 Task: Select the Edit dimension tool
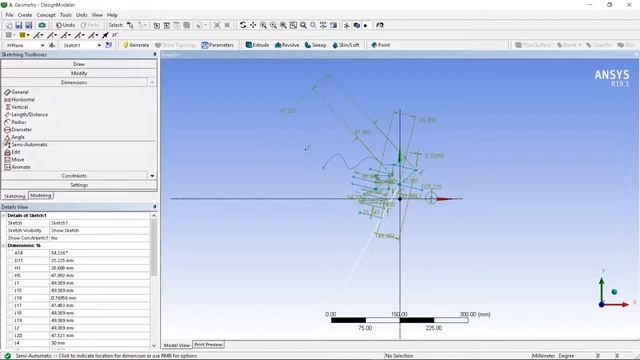pos(12,152)
